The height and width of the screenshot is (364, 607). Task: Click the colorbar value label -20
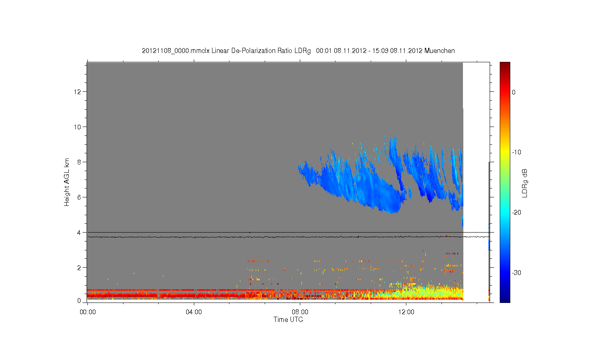[x=516, y=213]
